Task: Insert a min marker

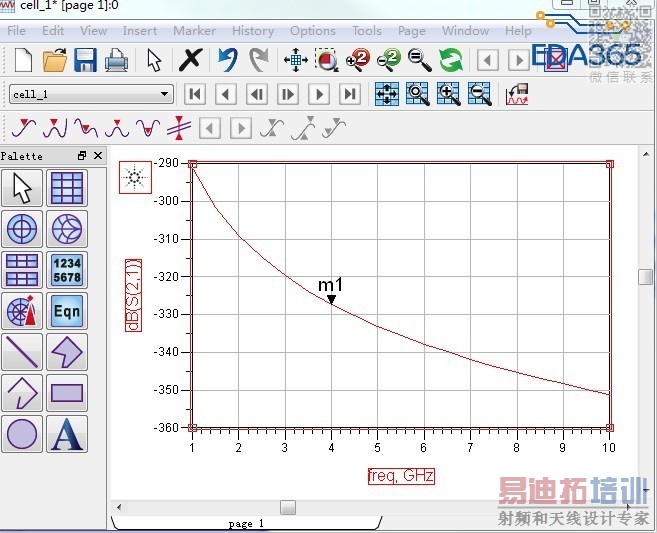Action: coord(147,128)
